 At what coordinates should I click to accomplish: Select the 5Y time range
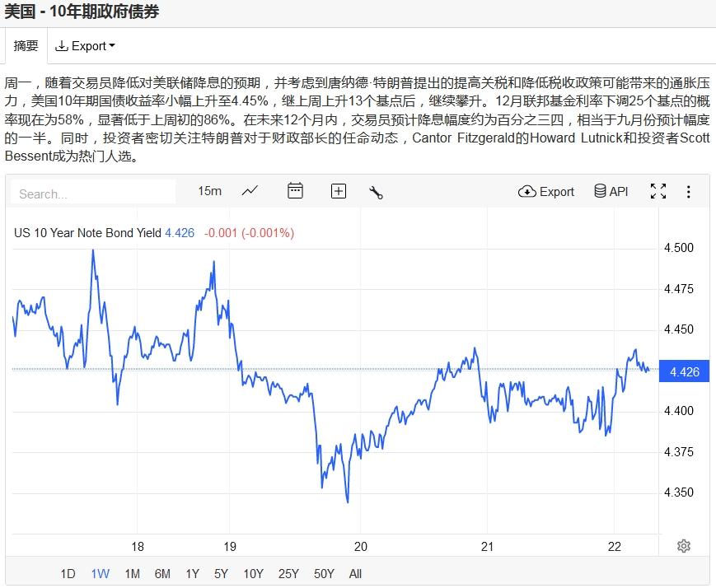[x=221, y=574]
